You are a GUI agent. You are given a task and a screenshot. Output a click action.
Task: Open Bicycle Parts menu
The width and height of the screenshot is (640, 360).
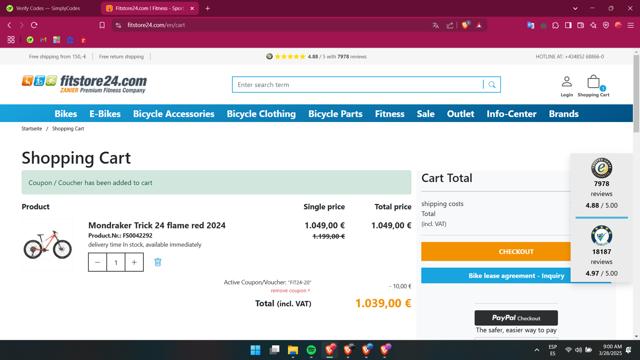[335, 114]
